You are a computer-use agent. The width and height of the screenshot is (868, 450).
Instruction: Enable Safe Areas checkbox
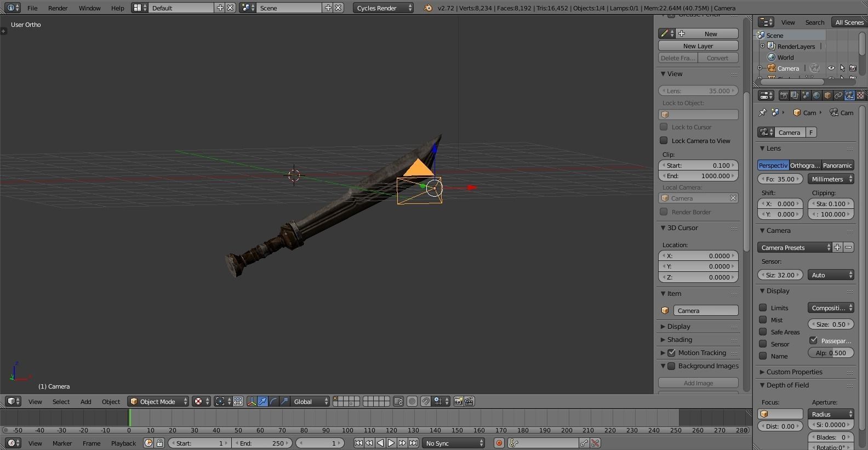pos(763,332)
